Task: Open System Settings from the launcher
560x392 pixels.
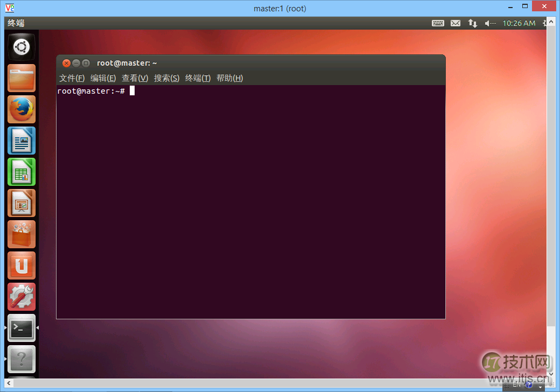Action: (22, 297)
